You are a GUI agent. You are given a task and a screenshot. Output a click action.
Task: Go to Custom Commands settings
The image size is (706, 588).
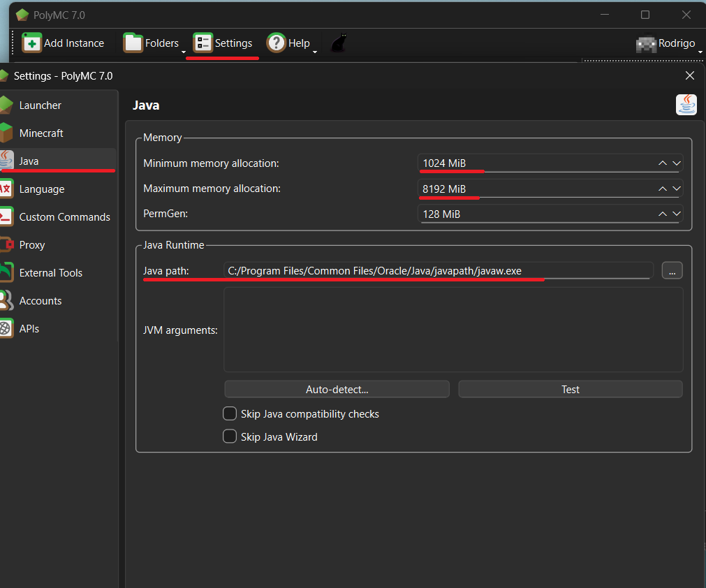click(64, 217)
